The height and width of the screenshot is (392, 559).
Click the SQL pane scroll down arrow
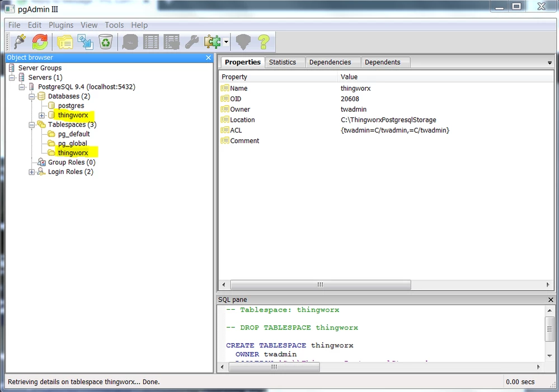pyautogui.click(x=549, y=356)
